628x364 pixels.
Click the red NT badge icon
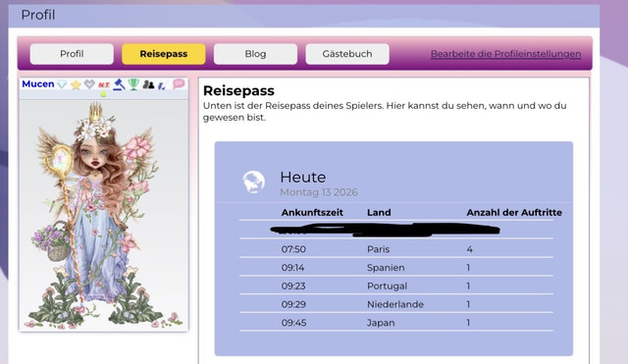[104, 85]
